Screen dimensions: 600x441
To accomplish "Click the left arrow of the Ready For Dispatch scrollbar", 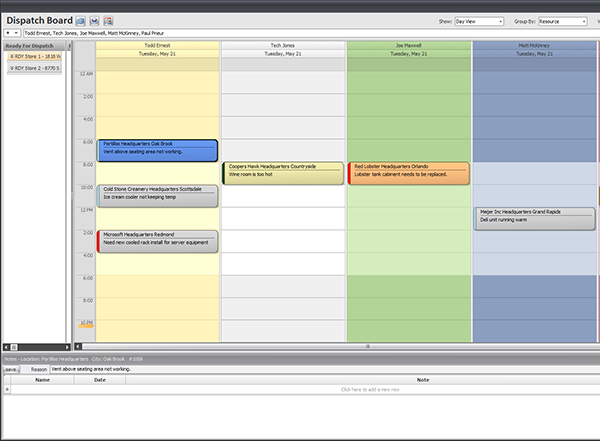I will point(6,347).
